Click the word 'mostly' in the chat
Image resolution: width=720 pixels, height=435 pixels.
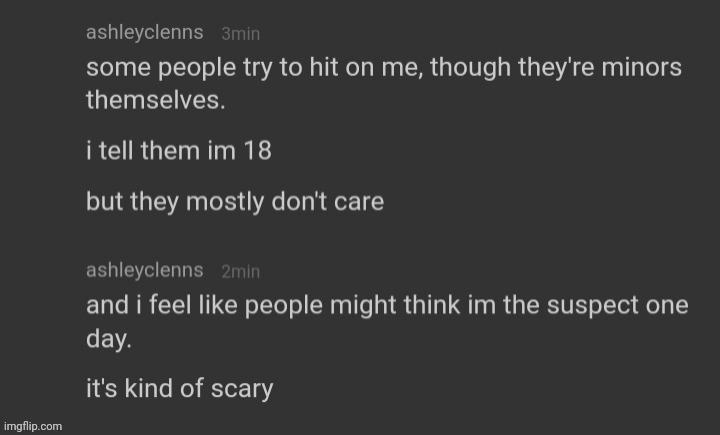225,202
